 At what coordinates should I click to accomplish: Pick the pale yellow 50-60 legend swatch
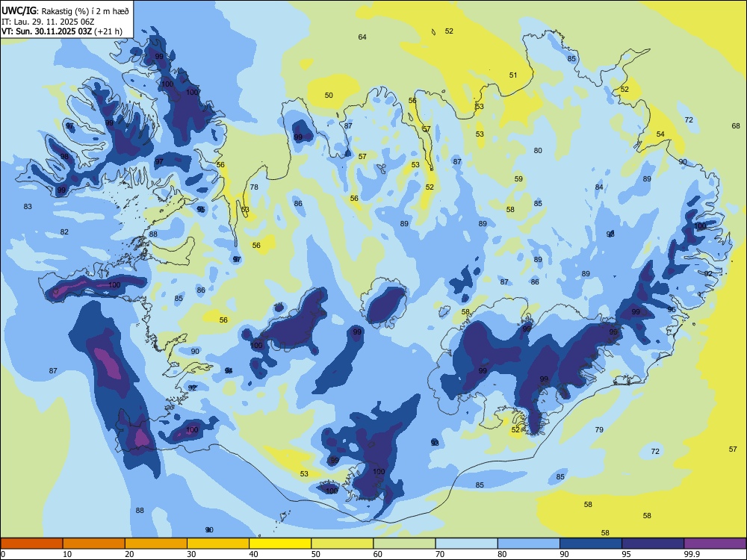pos(342,544)
